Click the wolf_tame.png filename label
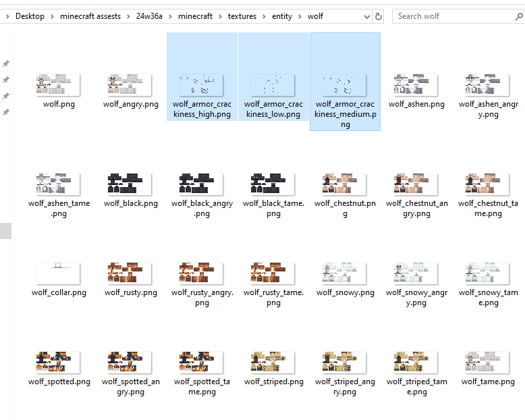The image size is (525, 420). pyautogui.click(x=488, y=382)
